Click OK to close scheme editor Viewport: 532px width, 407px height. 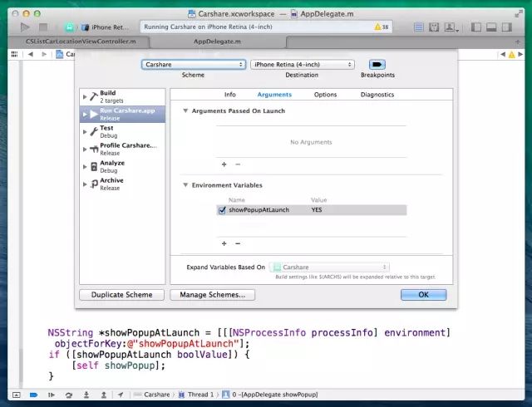[x=423, y=295]
